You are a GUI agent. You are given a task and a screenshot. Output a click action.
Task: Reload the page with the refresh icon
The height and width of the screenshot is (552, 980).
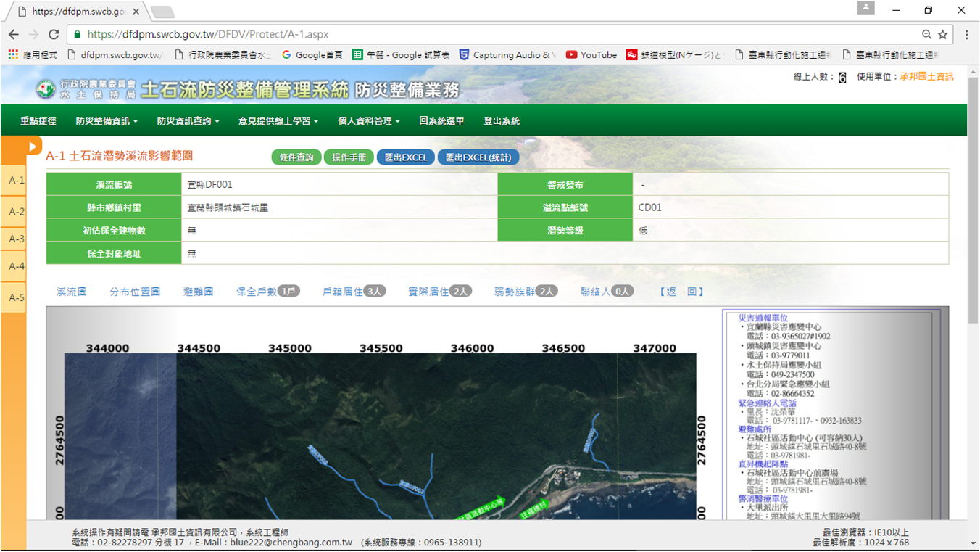point(54,34)
